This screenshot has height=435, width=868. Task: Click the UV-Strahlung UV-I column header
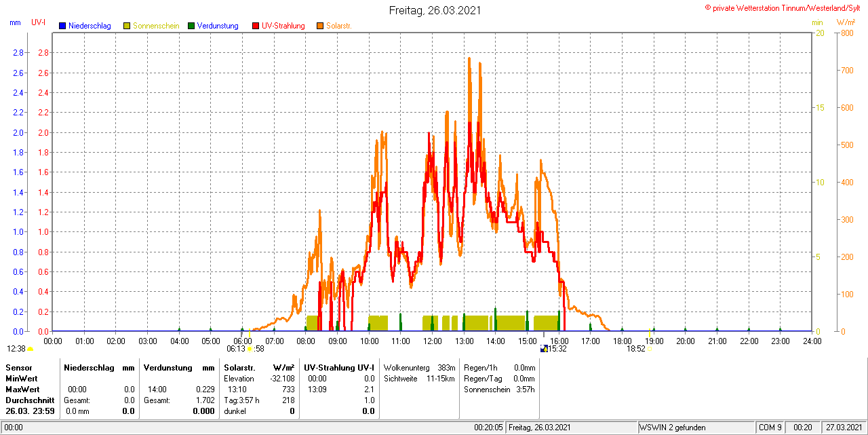pos(339,367)
